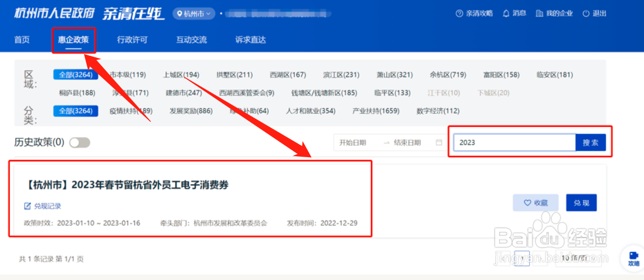Filter by region 上城区(194)
Screen dimensions: 644x280
[181, 75]
